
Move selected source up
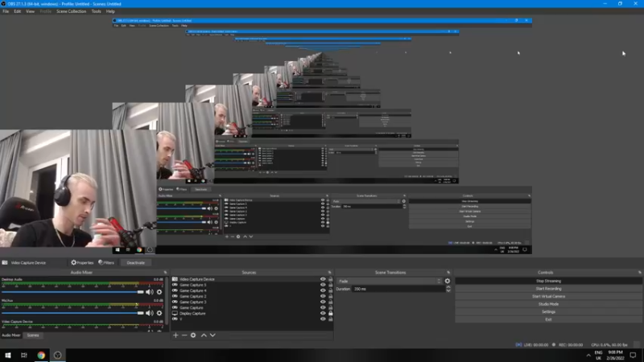coord(204,335)
